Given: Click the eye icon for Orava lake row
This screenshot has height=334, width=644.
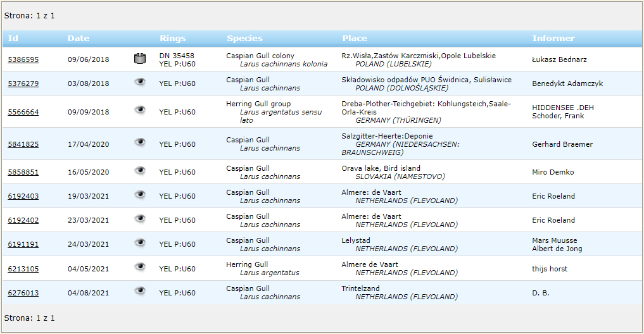Looking at the screenshot, I should click(140, 170).
